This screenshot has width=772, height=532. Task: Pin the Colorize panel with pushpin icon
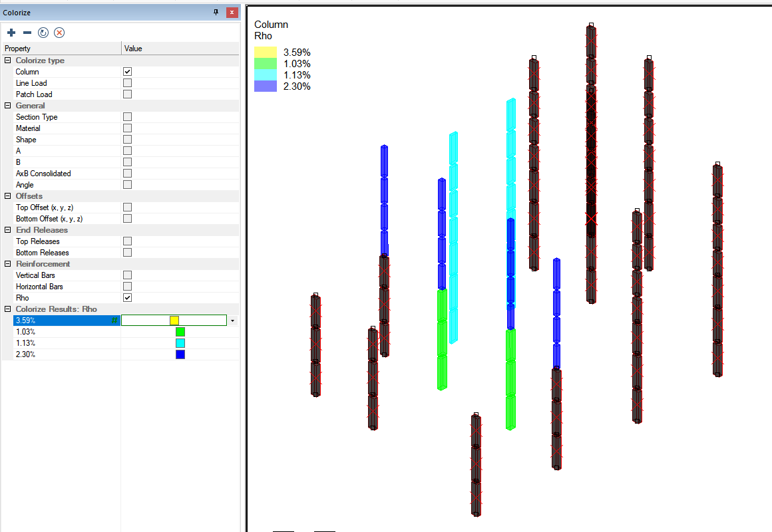[216, 13]
